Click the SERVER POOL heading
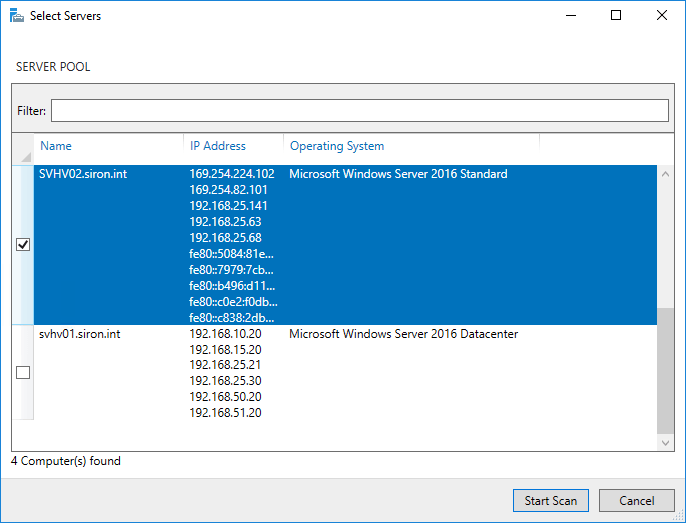686x523 pixels. coord(53,67)
